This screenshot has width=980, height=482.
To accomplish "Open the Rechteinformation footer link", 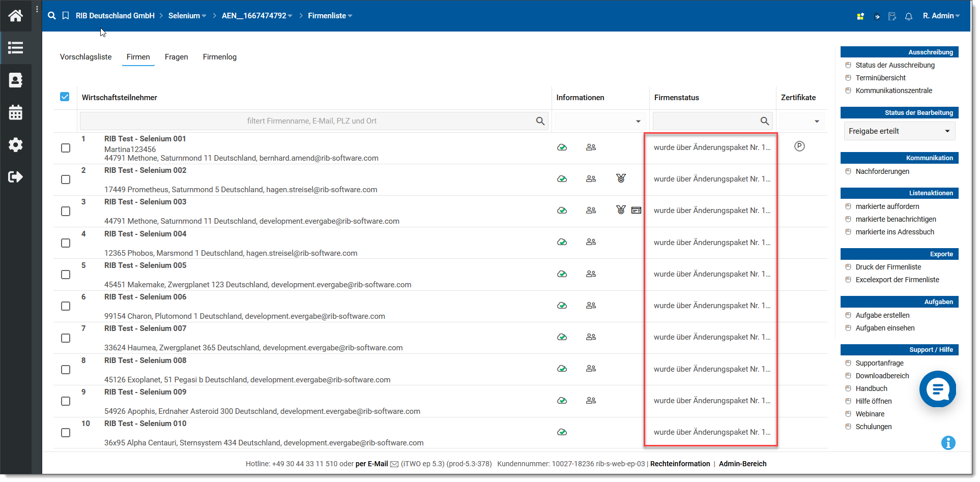I will 680,464.
